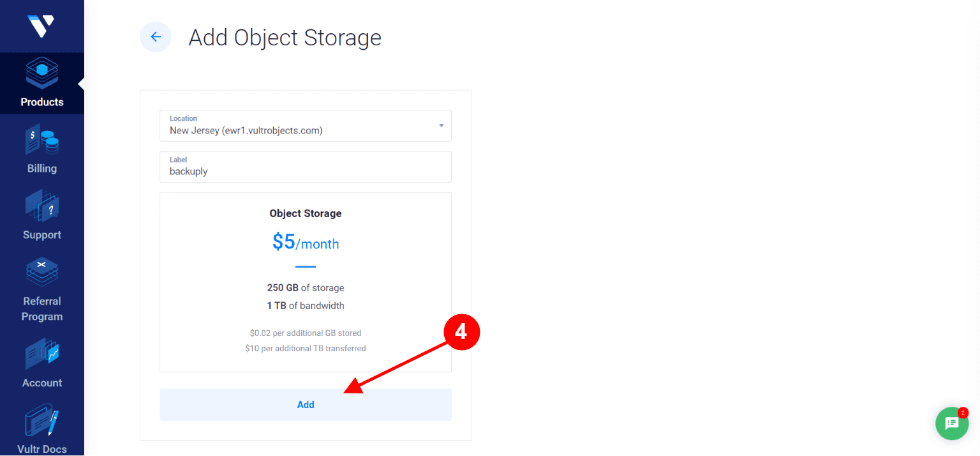The height and width of the screenshot is (456, 980).
Task: Select the Support question-mark icon
Action: [42, 206]
